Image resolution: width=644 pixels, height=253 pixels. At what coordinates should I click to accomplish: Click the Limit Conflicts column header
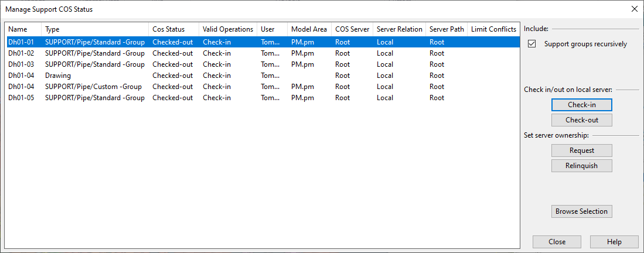pos(493,29)
